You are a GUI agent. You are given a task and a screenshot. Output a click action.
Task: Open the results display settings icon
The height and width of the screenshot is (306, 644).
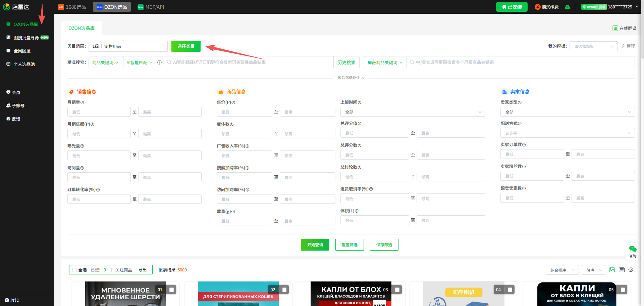click(631, 270)
